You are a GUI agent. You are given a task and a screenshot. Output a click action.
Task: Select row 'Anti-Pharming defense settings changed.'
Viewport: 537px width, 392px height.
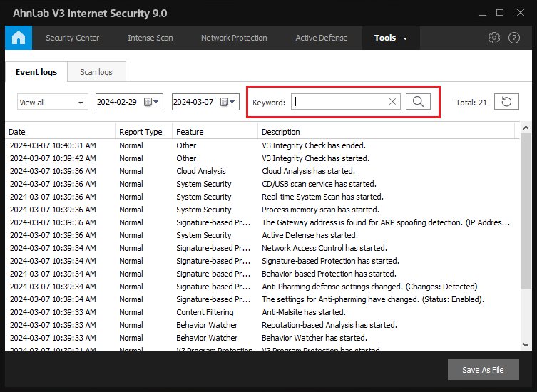(x=262, y=287)
